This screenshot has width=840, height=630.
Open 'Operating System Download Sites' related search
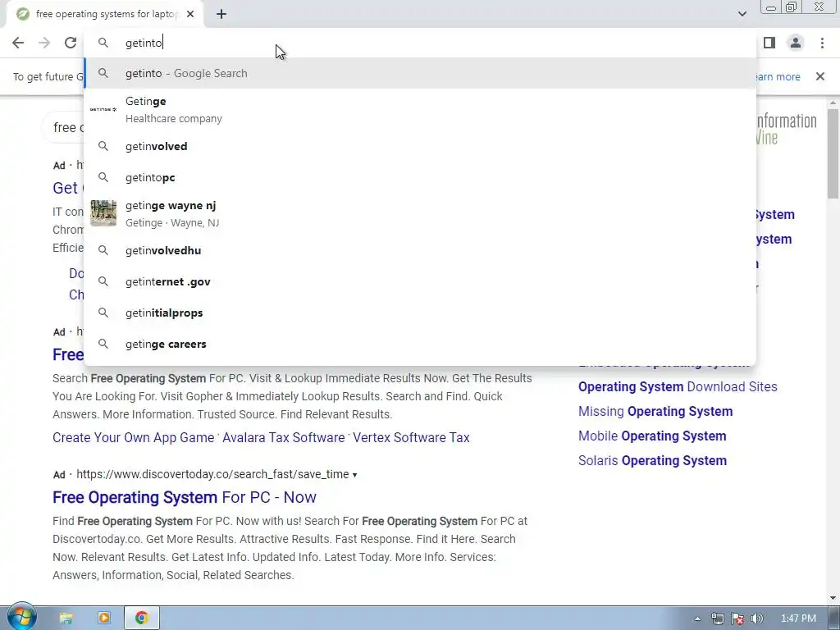click(x=678, y=387)
